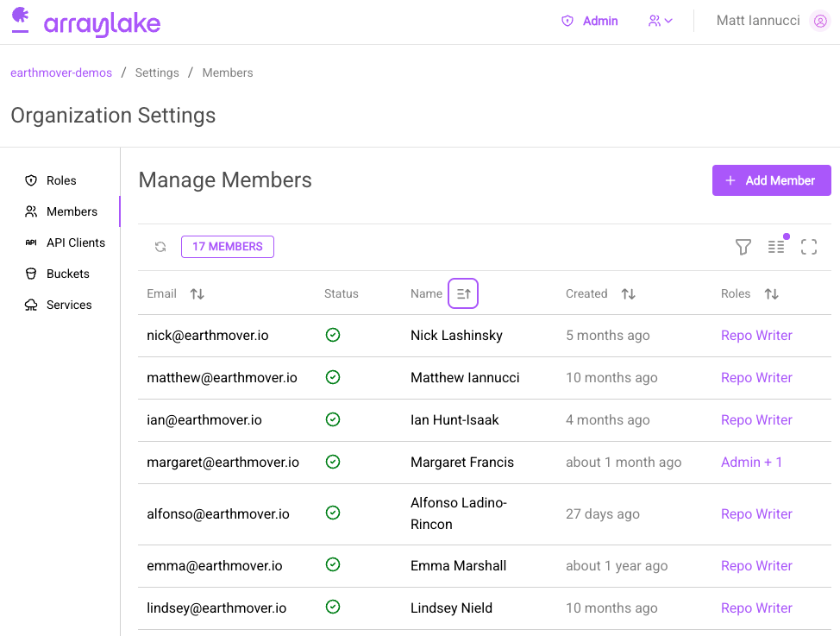
Task: Open Alfonso Ladino-Rincon's Repo Writer role
Action: [x=756, y=513]
